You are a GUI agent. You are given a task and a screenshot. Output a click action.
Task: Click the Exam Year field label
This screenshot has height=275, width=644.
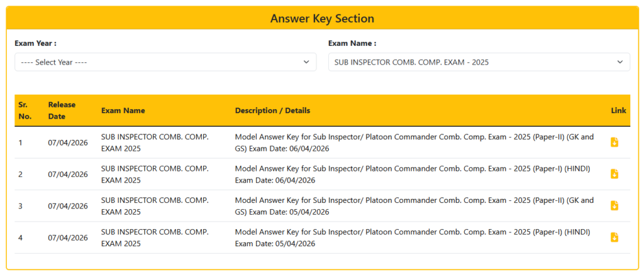tap(36, 43)
